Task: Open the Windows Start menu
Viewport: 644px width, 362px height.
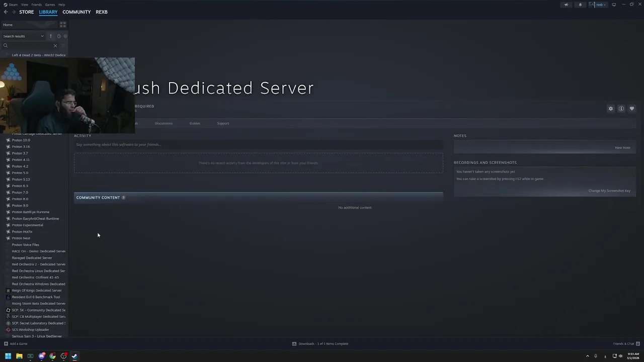Action: (x=8, y=356)
